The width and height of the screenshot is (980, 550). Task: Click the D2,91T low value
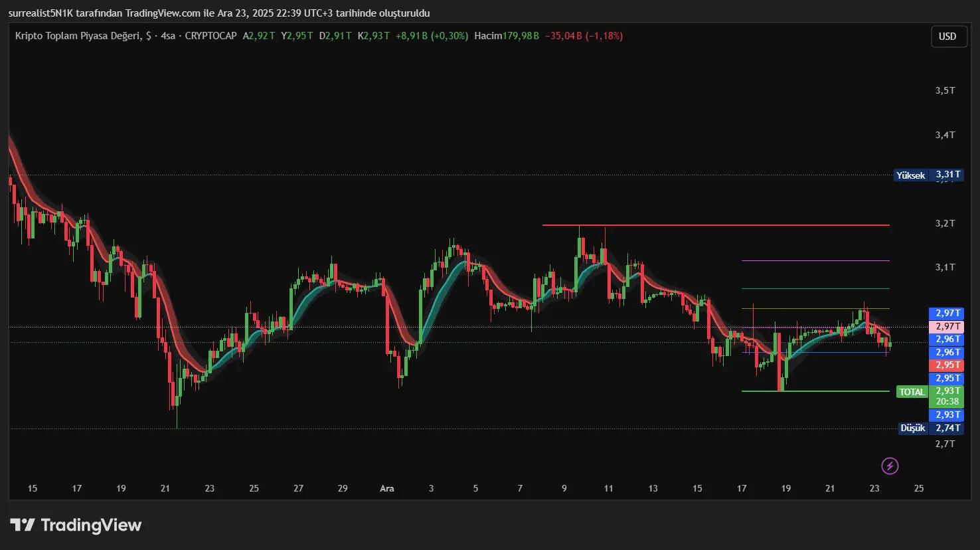point(335,36)
